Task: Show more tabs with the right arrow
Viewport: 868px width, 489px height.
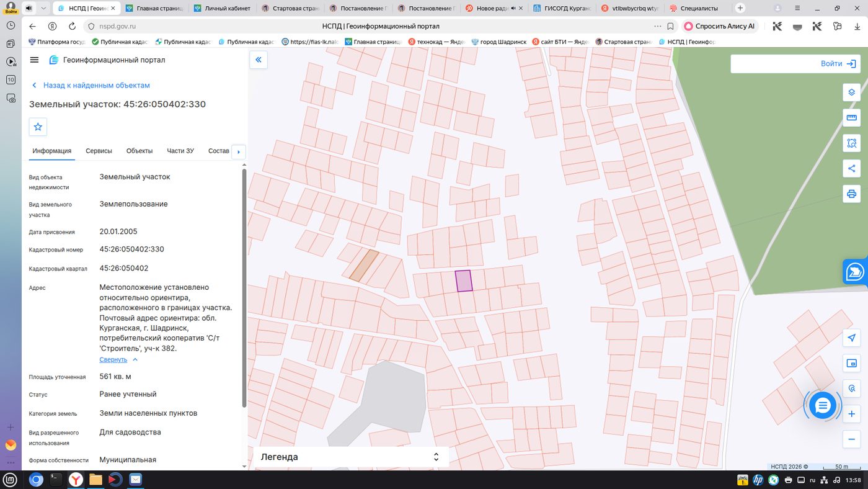Action: 239,151
